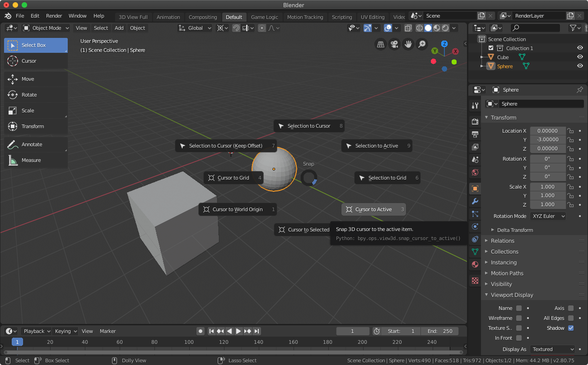
Task: Enable the Wireframe checkbox
Action: (519, 318)
